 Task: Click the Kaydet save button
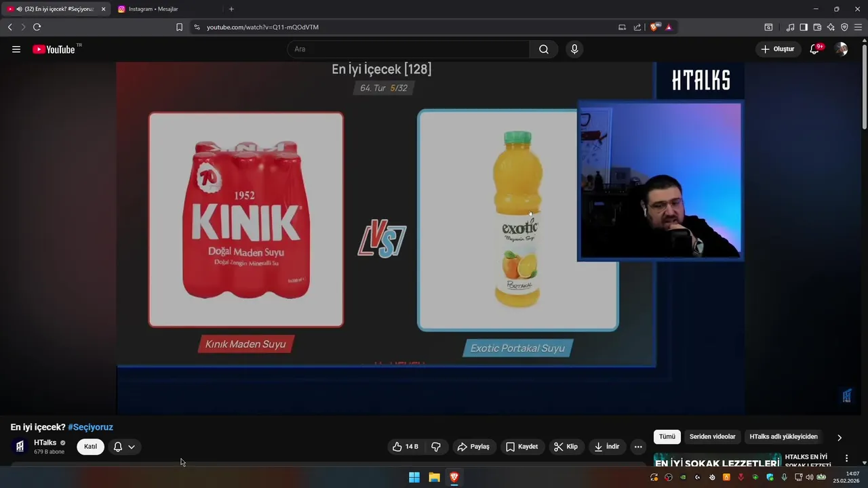tap(521, 447)
